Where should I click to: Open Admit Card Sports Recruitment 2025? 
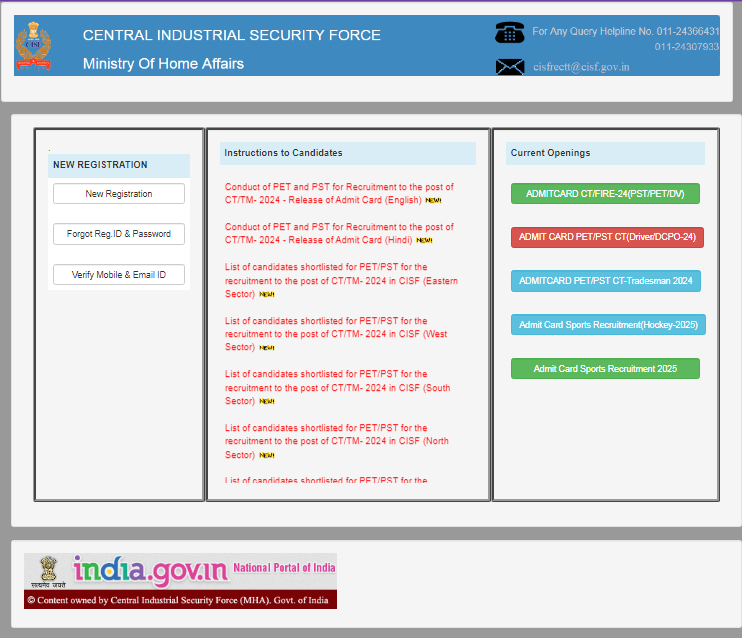coord(605,369)
